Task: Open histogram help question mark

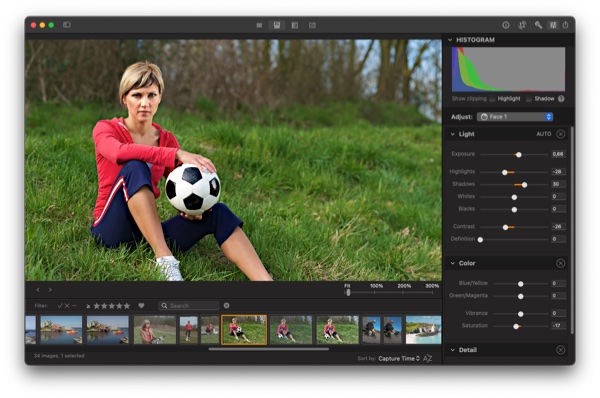Action: point(561,99)
